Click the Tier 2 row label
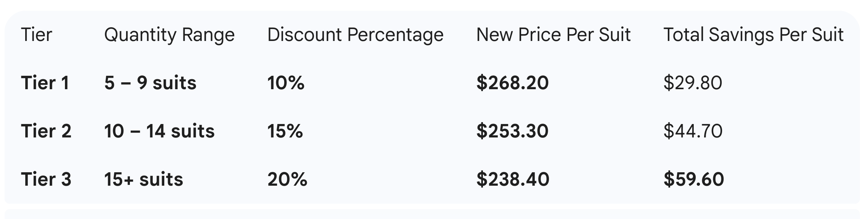 coord(46,131)
